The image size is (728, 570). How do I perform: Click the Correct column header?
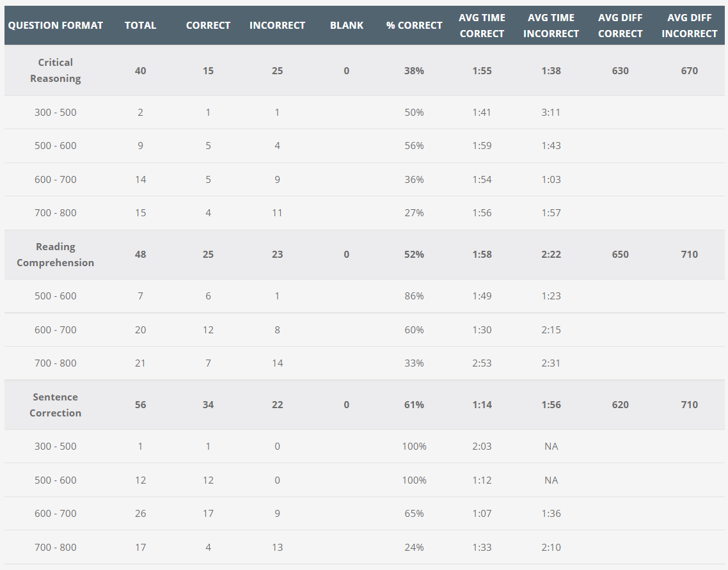point(208,26)
